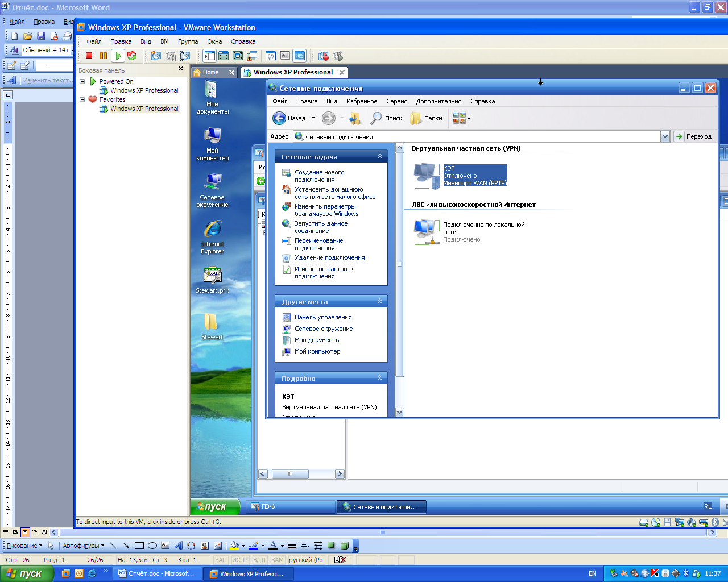Image resolution: width=728 pixels, height=582 pixels.
Task: Click Save icon in Word toolbar
Action: (41, 36)
